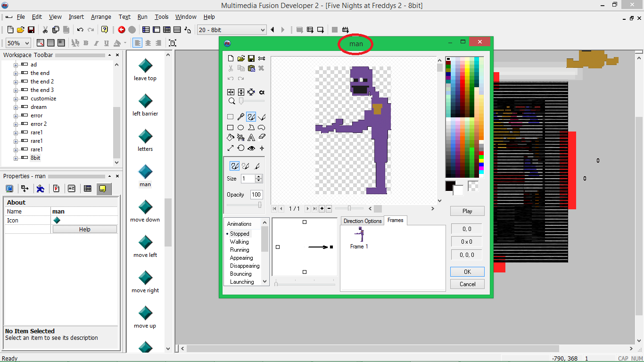Open the Tools menu

(162, 17)
